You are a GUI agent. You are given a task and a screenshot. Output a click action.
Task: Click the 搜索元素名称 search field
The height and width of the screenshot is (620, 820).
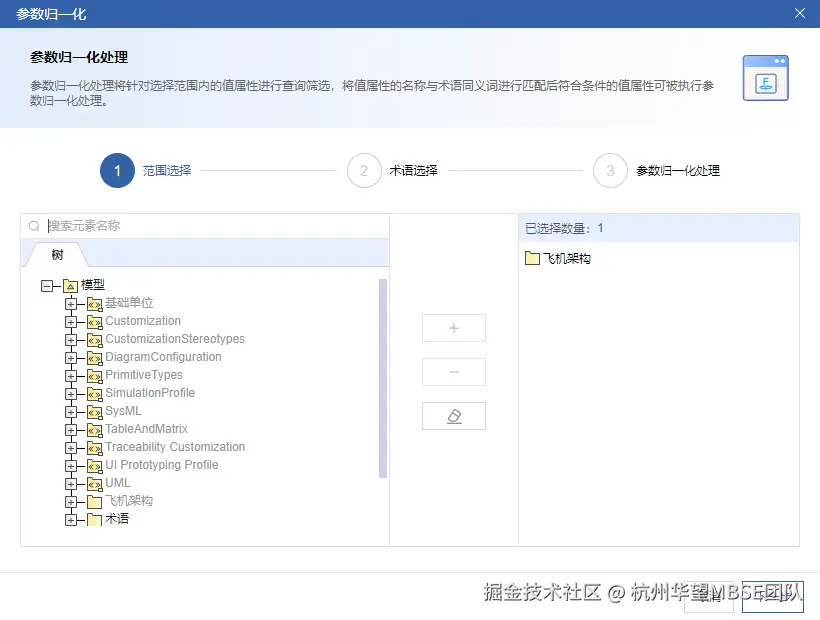coord(205,226)
